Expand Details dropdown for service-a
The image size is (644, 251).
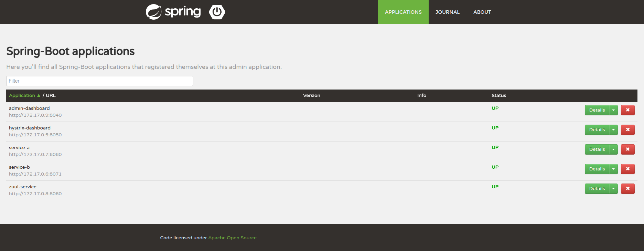pos(613,149)
